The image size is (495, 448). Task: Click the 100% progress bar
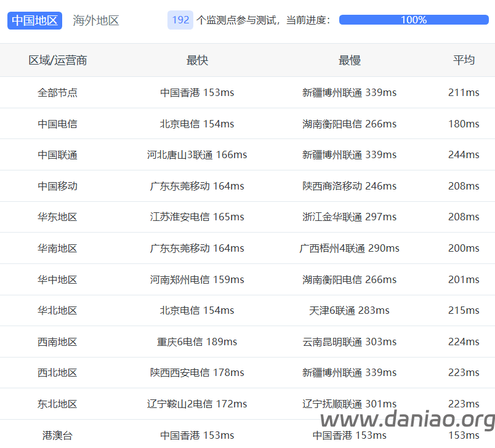coord(414,20)
